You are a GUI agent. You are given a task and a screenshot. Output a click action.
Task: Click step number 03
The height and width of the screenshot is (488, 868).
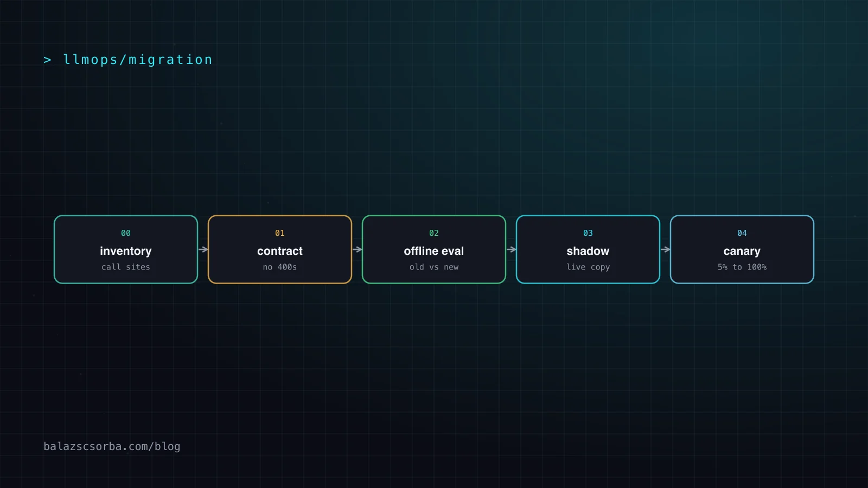(588, 233)
